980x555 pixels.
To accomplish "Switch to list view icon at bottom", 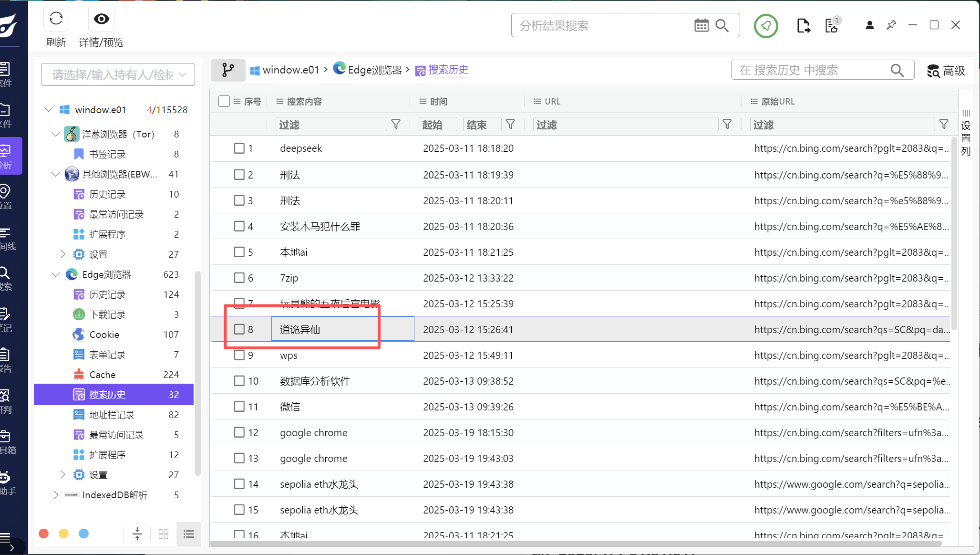I will tap(189, 534).
